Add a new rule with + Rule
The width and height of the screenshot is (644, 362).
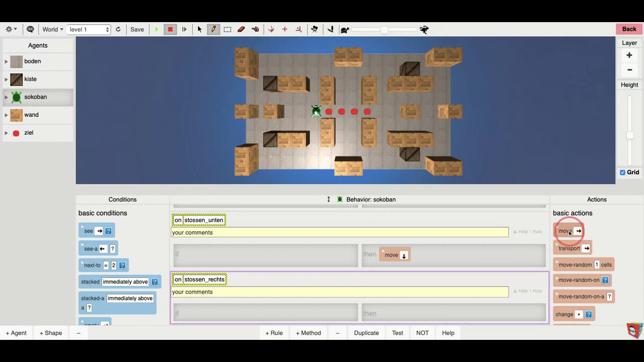274,333
